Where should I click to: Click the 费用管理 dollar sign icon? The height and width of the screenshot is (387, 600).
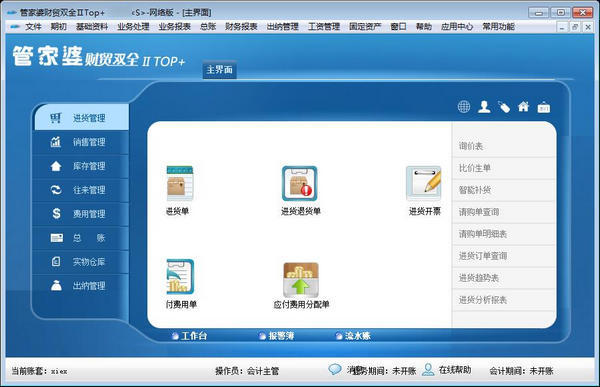pyautogui.click(x=56, y=214)
